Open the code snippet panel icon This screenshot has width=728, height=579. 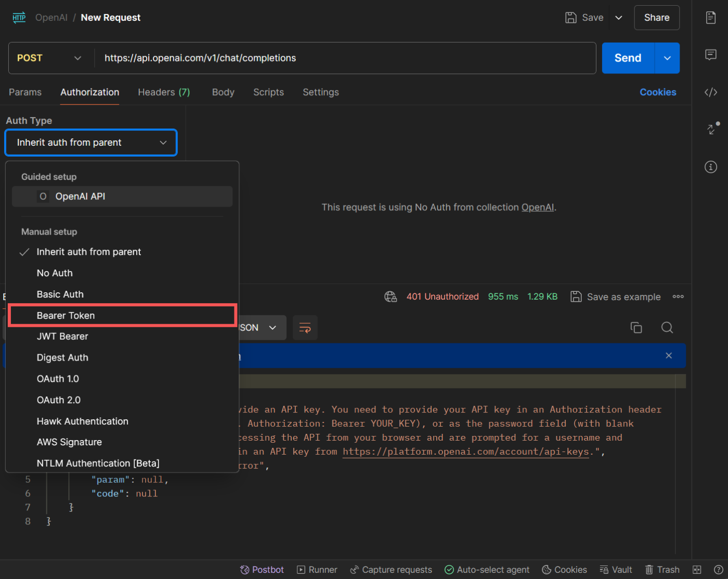click(711, 92)
